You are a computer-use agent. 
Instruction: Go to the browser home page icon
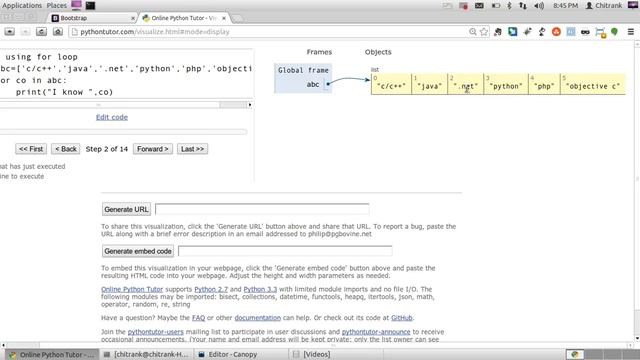(58, 31)
